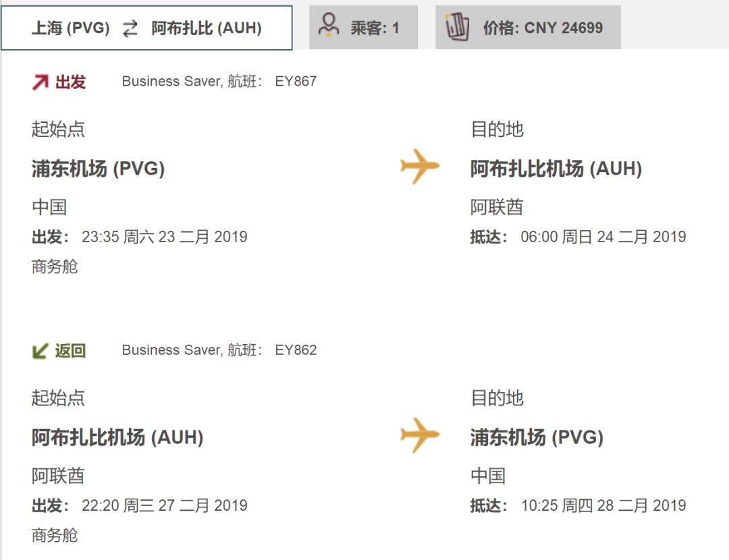
Task: Click the price ticket icon
Action: click(x=458, y=27)
